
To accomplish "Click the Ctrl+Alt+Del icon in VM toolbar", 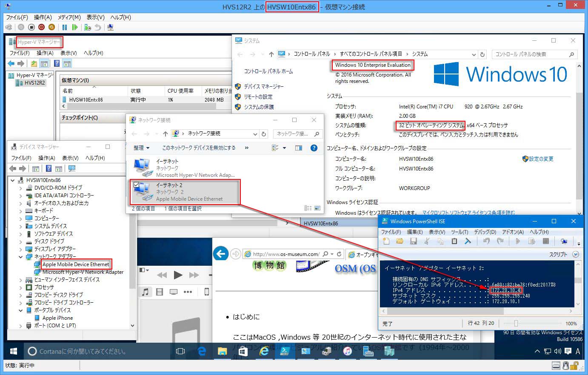I will pos(9,27).
